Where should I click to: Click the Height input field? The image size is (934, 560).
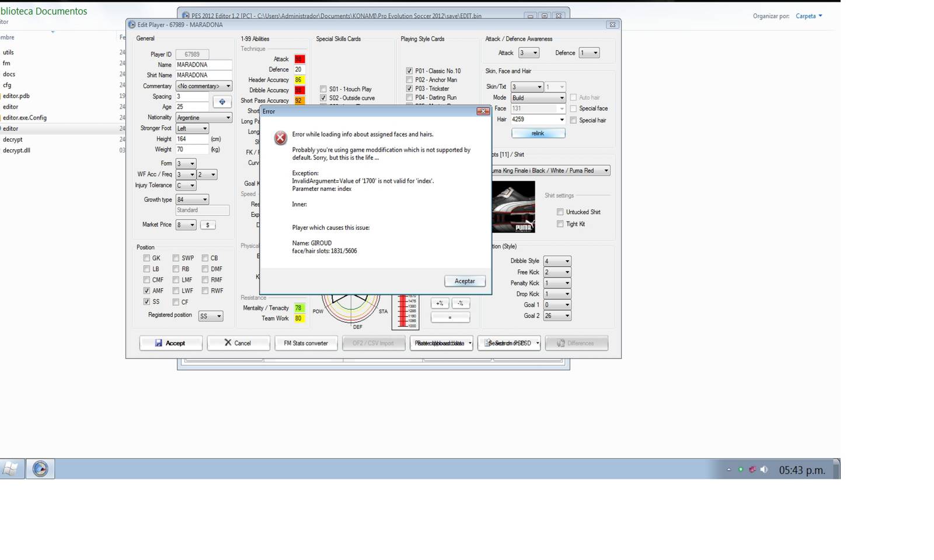coord(192,139)
